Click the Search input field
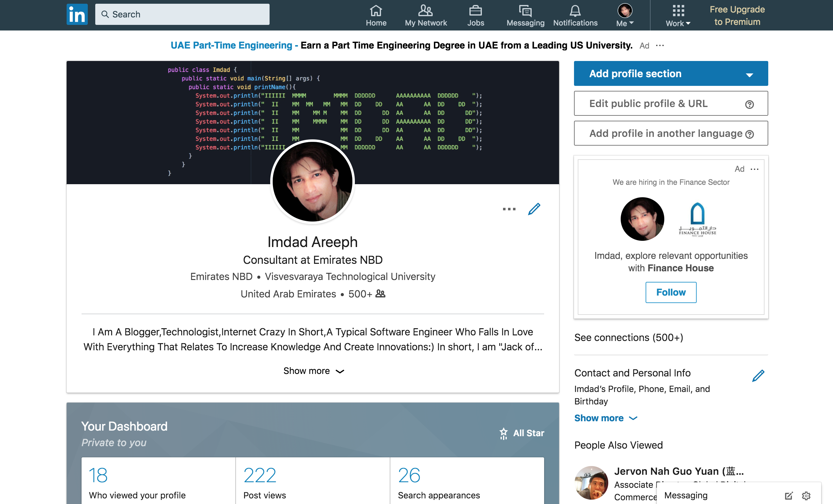Viewport: 833px width, 504px height. (182, 14)
